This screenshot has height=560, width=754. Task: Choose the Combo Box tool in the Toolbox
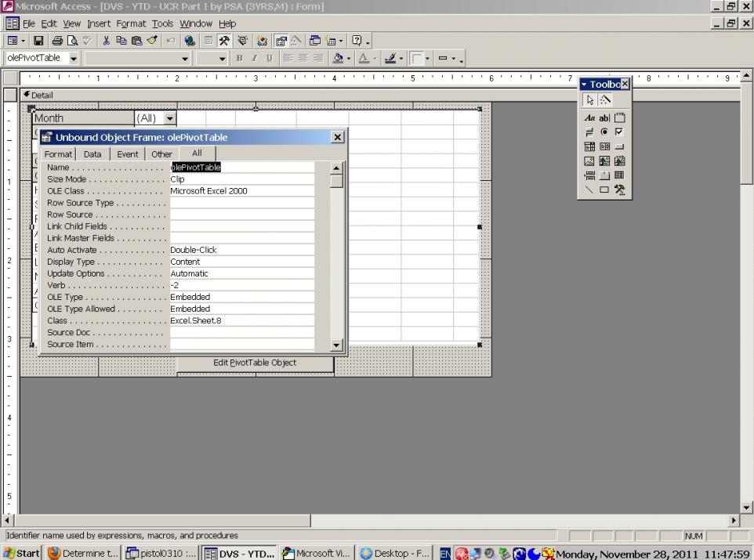click(x=589, y=146)
